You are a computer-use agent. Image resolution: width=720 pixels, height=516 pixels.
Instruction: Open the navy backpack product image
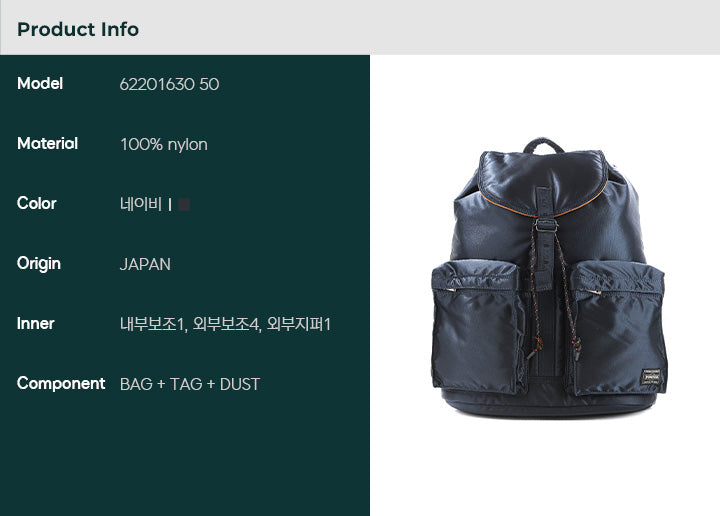549,278
